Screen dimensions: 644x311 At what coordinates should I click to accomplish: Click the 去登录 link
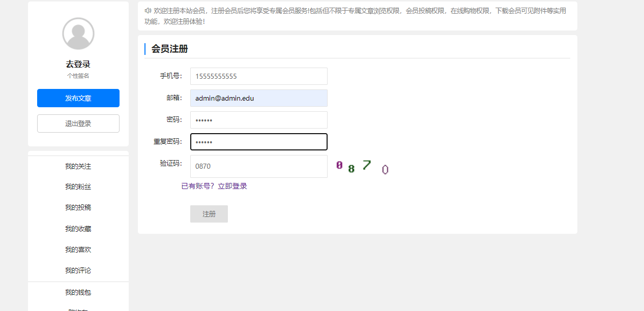click(78, 64)
